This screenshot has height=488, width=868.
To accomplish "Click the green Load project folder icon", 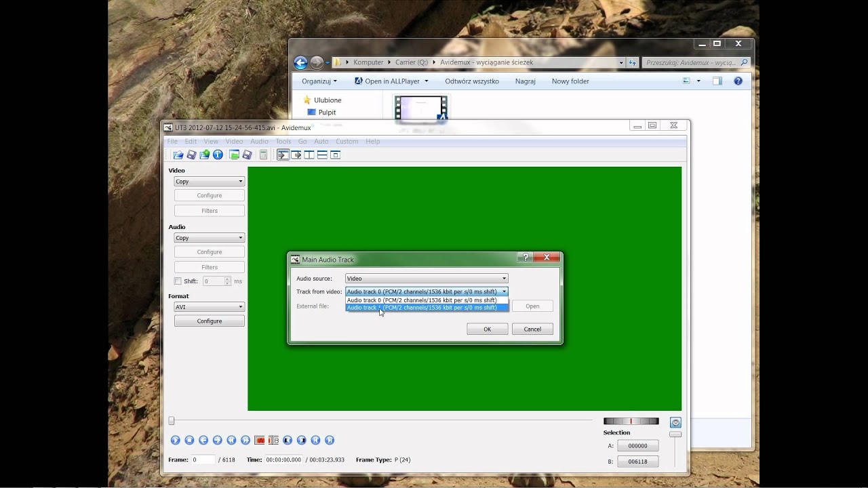I will coord(235,155).
